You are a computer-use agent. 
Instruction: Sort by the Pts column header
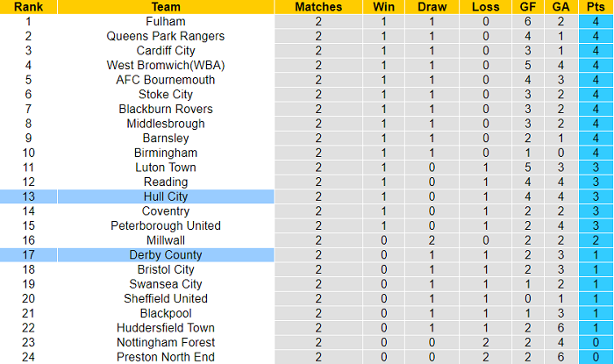[x=596, y=6]
